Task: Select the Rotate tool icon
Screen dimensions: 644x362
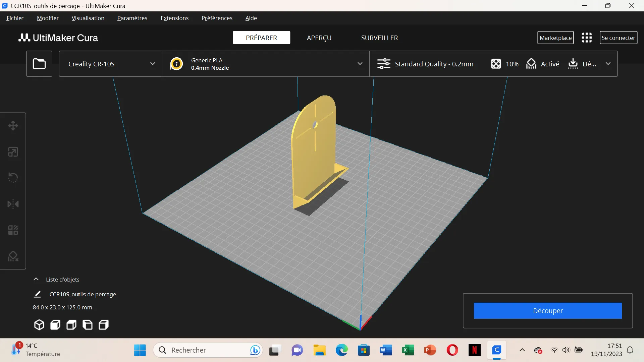Action: pos(13,178)
